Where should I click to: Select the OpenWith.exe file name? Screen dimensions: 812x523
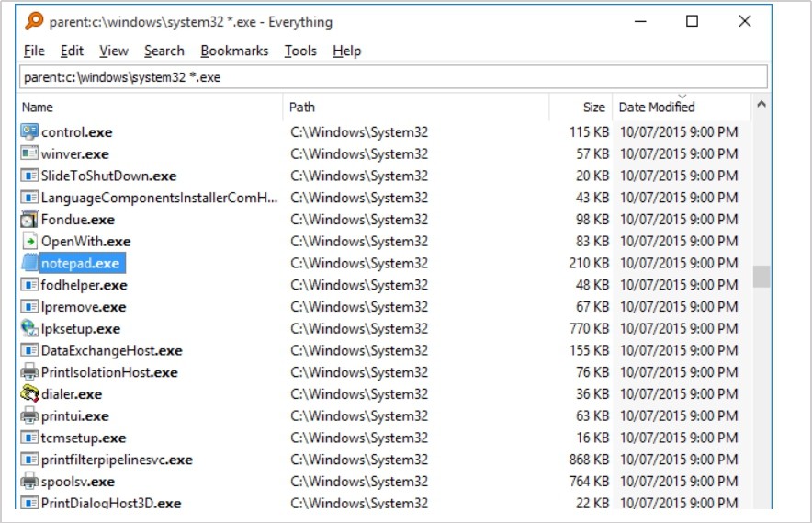86,241
